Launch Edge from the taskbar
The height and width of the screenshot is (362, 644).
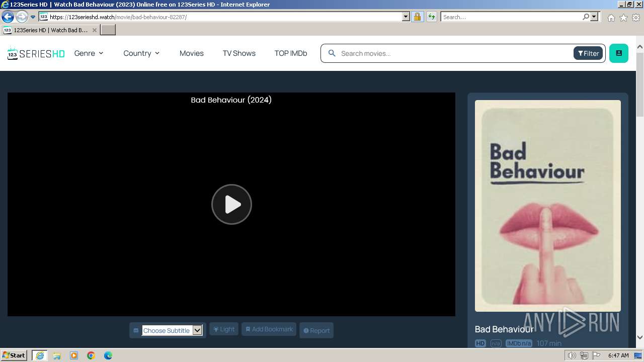tap(108, 355)
